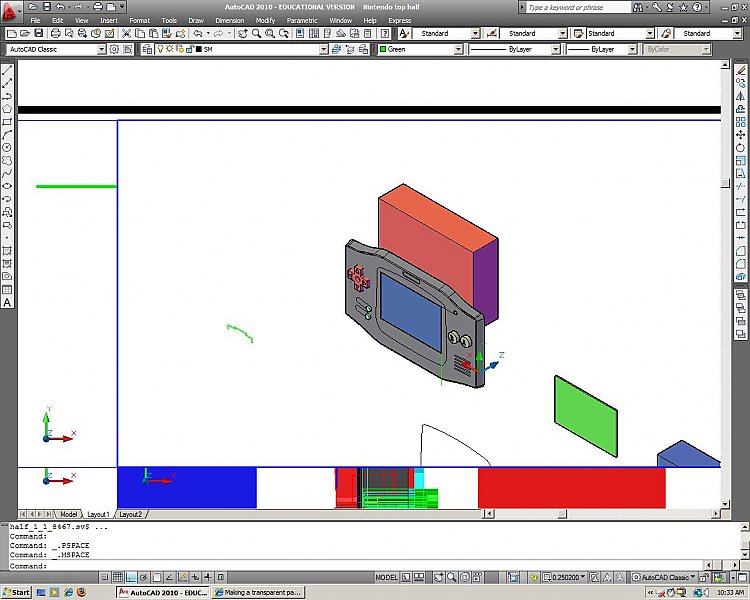The height and width of the screenshot is (600, 750).
Task: Click the Windows Start button
Action: pos(16,592)
